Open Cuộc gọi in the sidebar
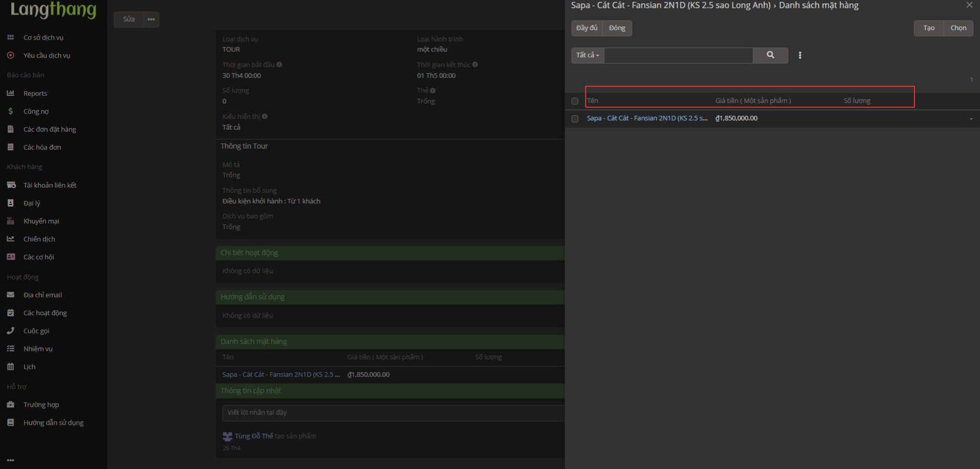The height and width of the screenshot is (469, 980). [36, 331]
